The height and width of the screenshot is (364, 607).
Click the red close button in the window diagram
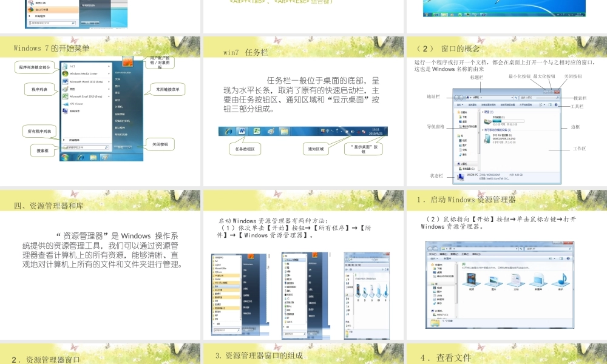[x=557, y=92]
